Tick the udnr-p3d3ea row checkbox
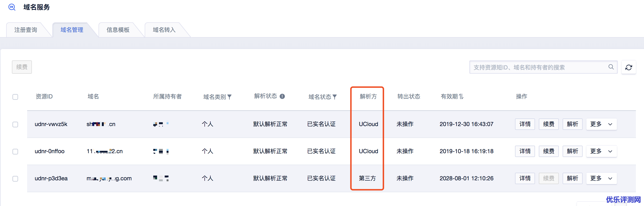The width and height of the screenshot is (644, 206). click(x=15, y=178)
